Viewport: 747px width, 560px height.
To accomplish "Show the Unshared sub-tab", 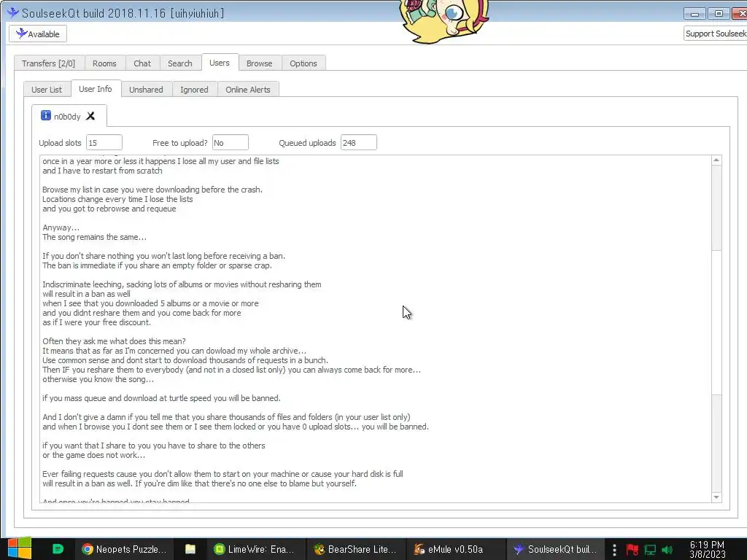I will click(146, 90).
